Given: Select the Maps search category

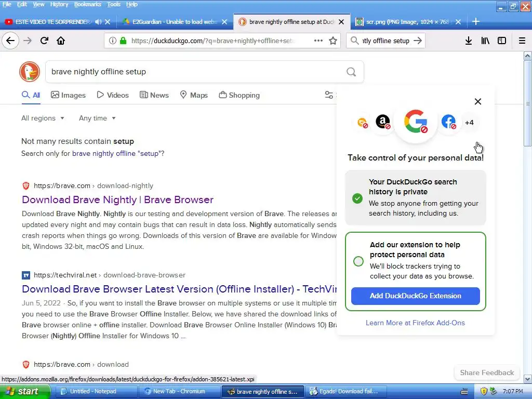Looking at the screenshot, I should click(194, 95).
